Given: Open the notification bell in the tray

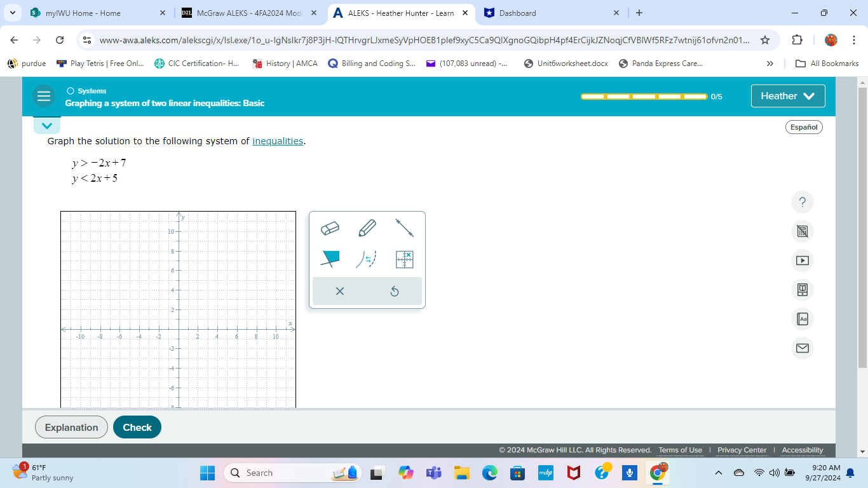Looking at the screenshot, I should pyautogui.click(x=850, y=473).
